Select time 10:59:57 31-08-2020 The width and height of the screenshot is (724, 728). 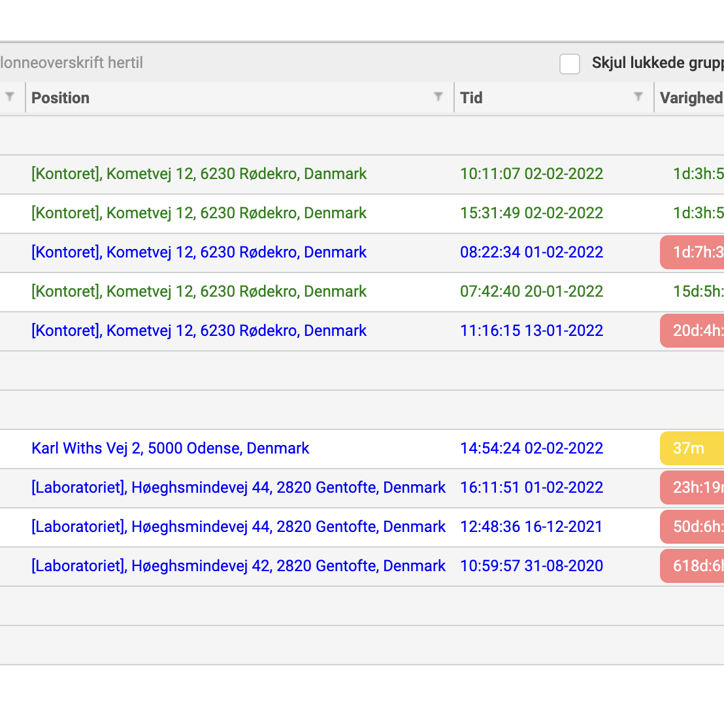(x=531, y=566)
